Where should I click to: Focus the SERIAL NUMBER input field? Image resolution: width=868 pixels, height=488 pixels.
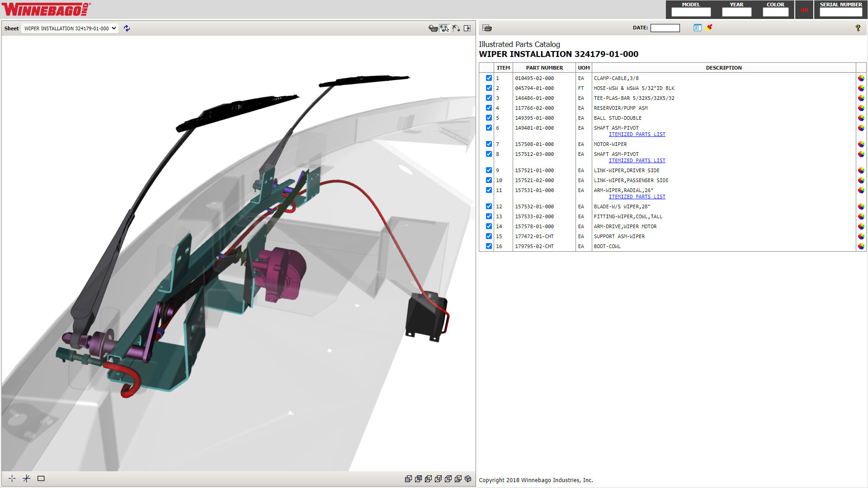point(841,12)
